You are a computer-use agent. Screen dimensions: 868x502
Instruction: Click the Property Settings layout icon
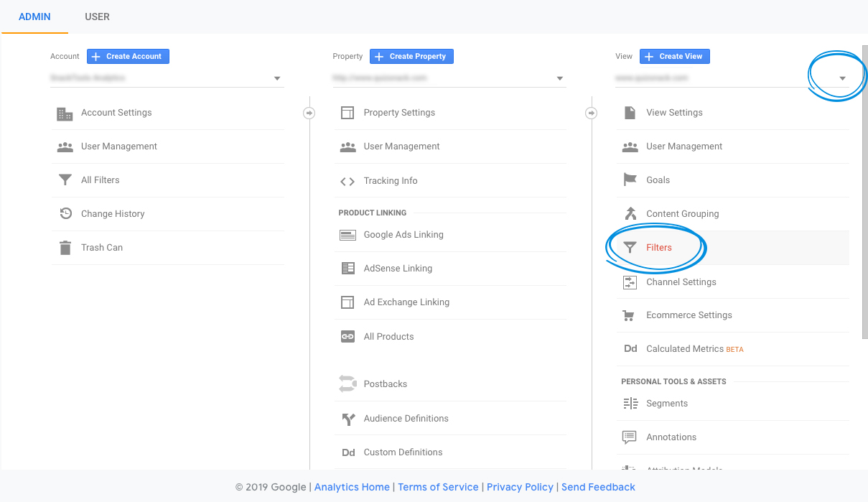click(x=347, y=113)
